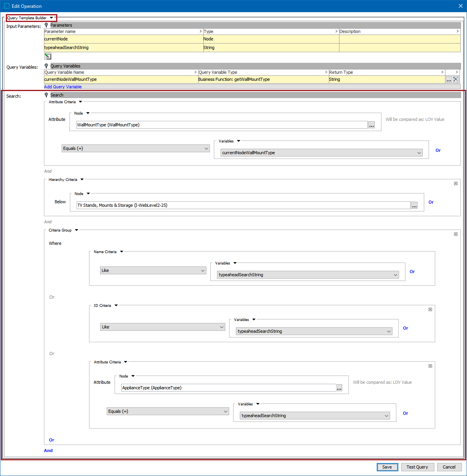
Task: Click the WallMountType attribute input field
Action: (222, 125)
